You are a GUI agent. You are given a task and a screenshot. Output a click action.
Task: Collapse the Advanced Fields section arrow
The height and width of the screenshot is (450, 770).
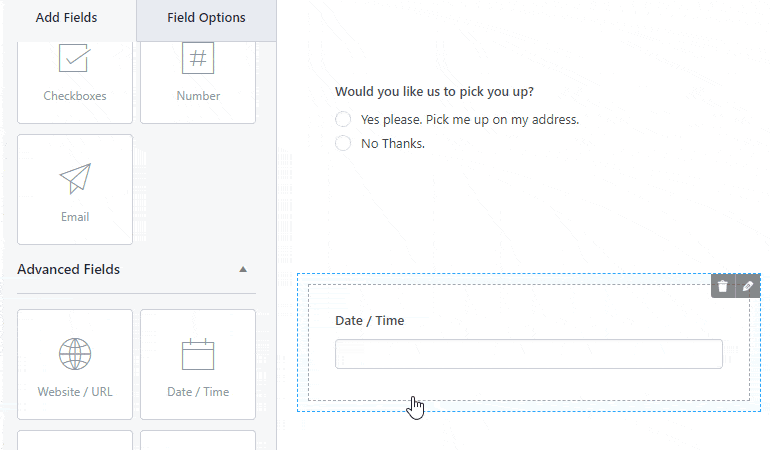click(x=243, y=269)
